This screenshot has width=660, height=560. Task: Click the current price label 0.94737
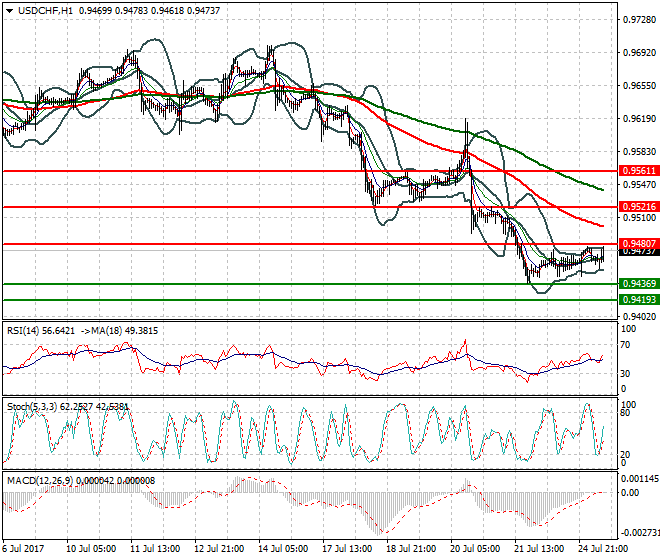(639, 252)
